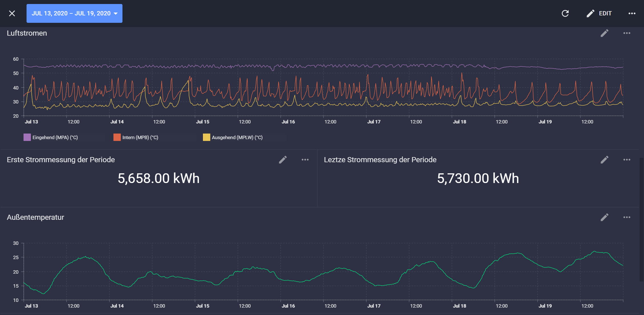Click the purple Eingehend color swatch

(x=27, y=137)
